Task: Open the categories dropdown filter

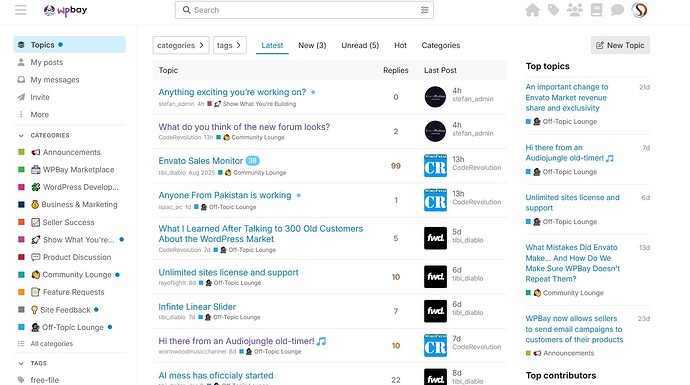Action: [181, 45]
